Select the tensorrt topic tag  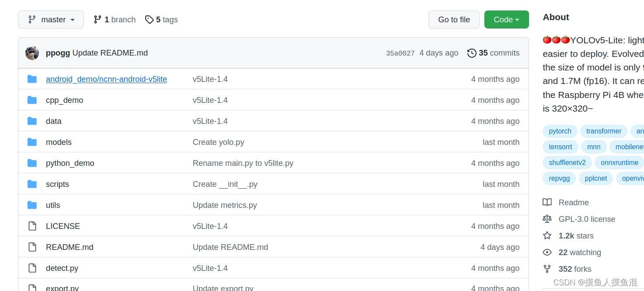click(x=560, y=147)
